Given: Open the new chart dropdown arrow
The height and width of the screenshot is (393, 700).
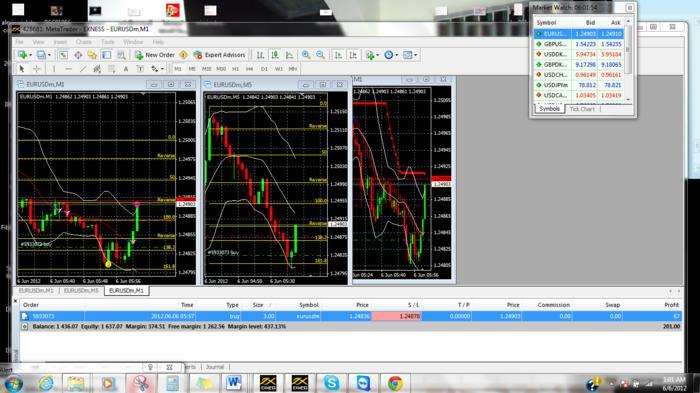Looking at the screenshot, I should tap(30, 55).
